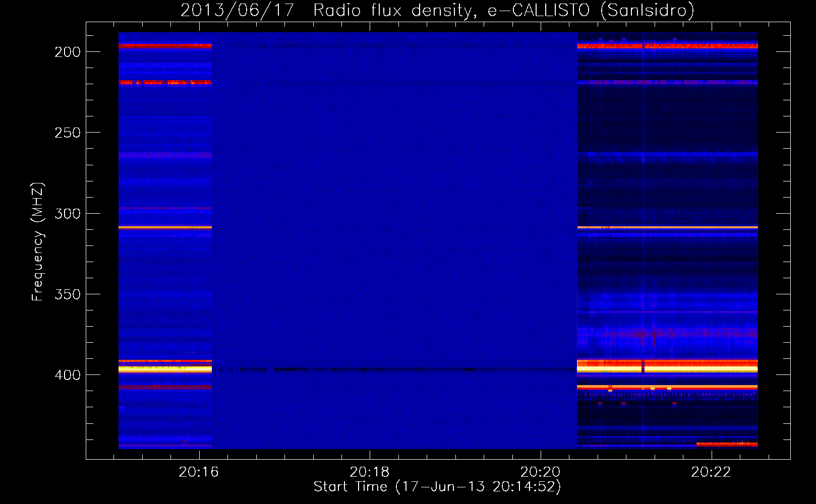Click the 200 frequency tick label

point(68,52)
